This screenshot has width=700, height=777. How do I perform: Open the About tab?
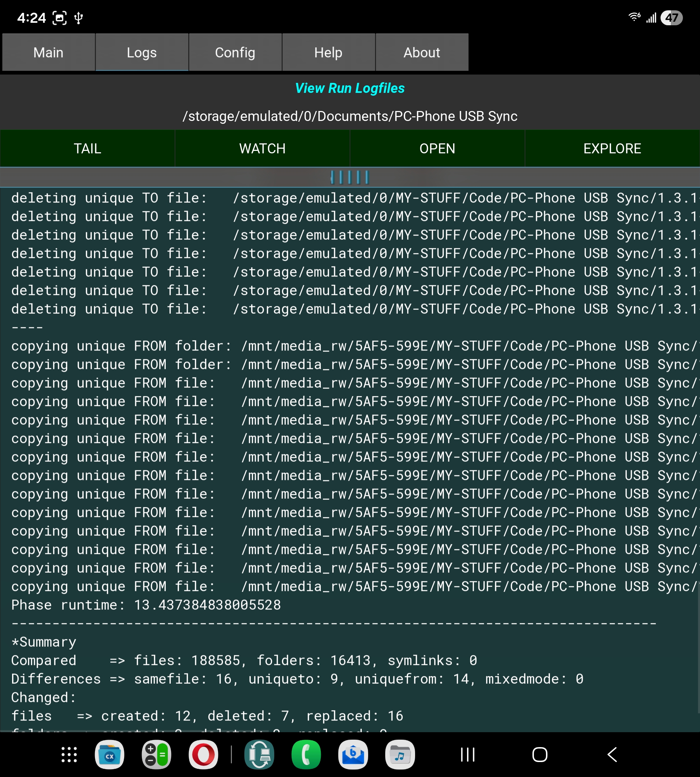point(421,52)
